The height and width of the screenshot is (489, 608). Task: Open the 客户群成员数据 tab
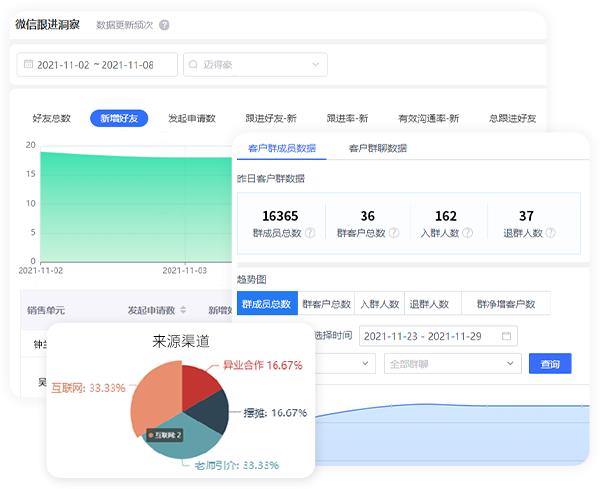[282, 148]
